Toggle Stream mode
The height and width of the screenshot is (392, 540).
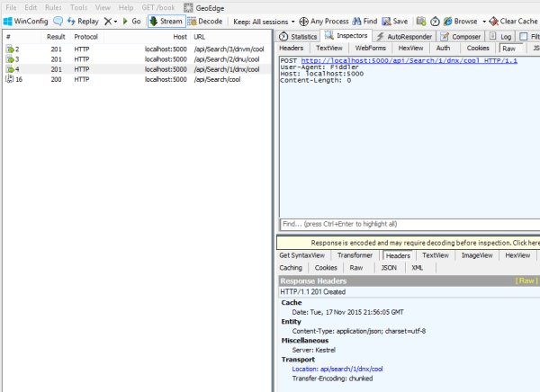tap(166, 22)
